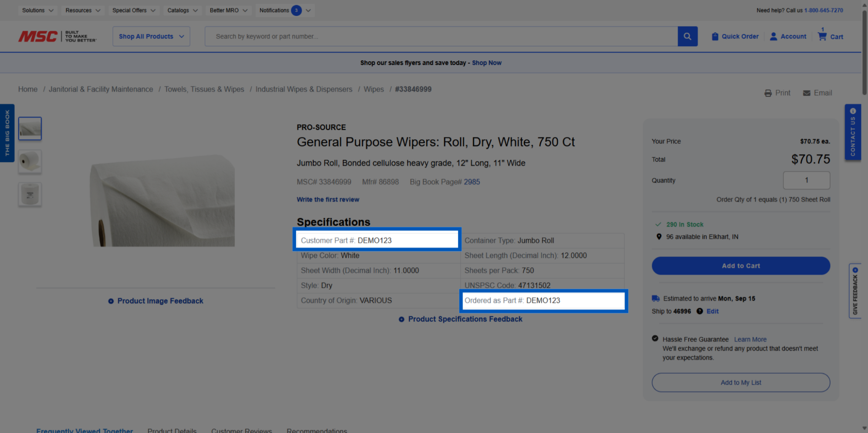Click the Account person icon
Image resolution: width=868 pixels, height=433 pixels.
pyautogui.click(x=773, y=36)
